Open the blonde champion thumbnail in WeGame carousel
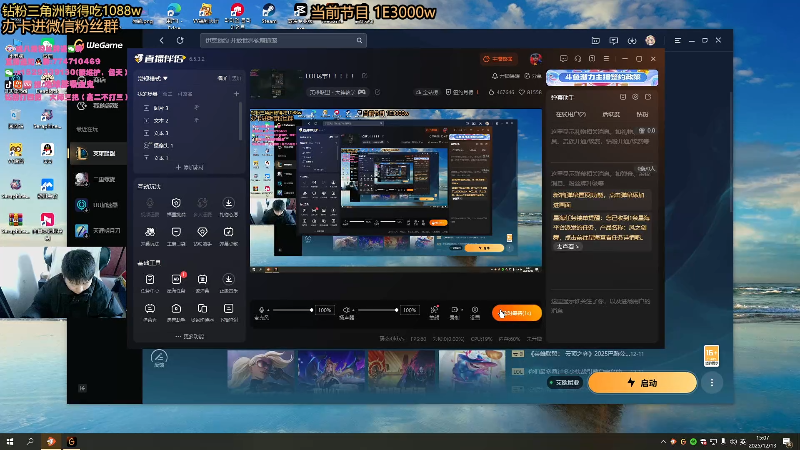Viewport: 800px width, 450px height. (260, 371)
